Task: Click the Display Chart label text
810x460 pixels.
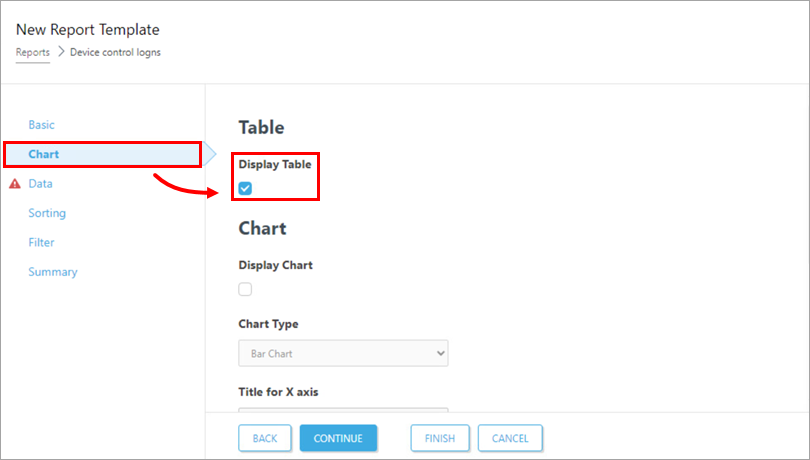Action: coord(276,265)
